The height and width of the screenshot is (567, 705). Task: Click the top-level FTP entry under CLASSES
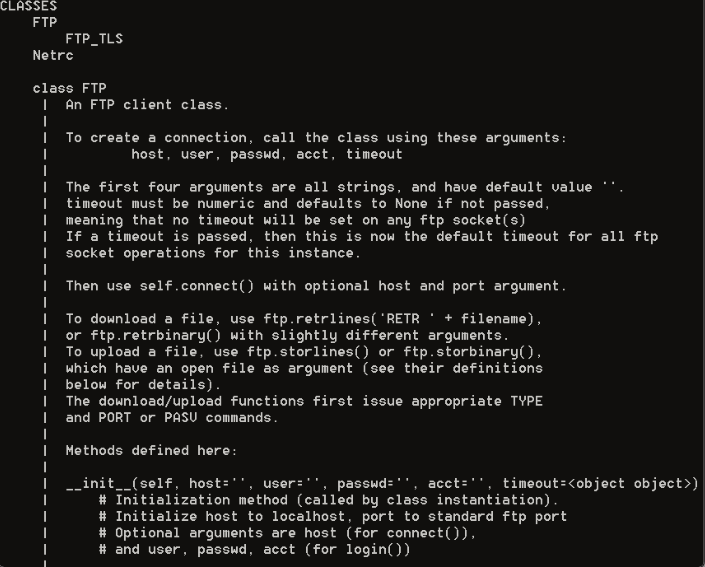[x=45, y=22]
